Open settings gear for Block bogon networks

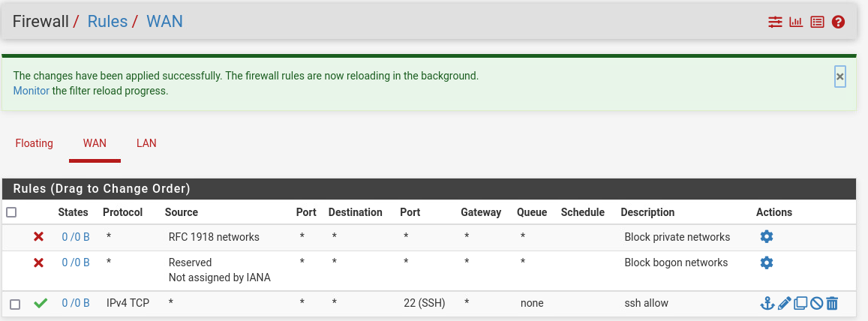(x=766, y=262)
